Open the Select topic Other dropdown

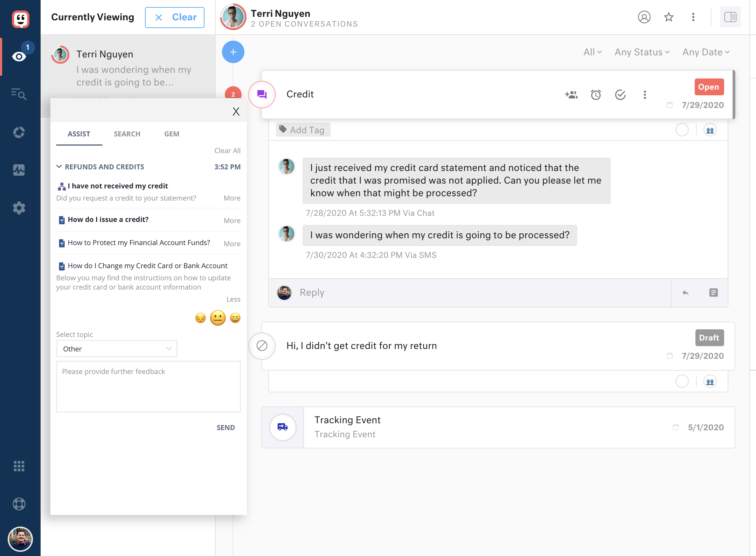pyautogui.click(x=117, y=349)
